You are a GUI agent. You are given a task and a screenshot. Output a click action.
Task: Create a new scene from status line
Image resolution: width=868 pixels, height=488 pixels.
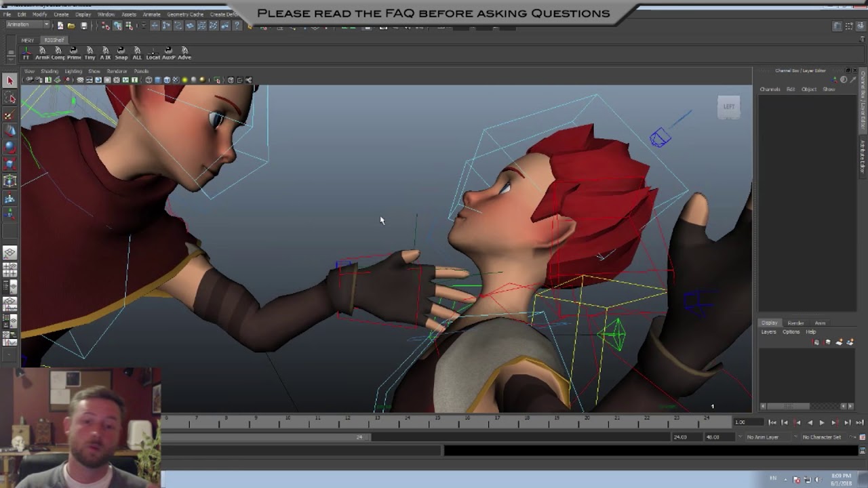point(60,26)
